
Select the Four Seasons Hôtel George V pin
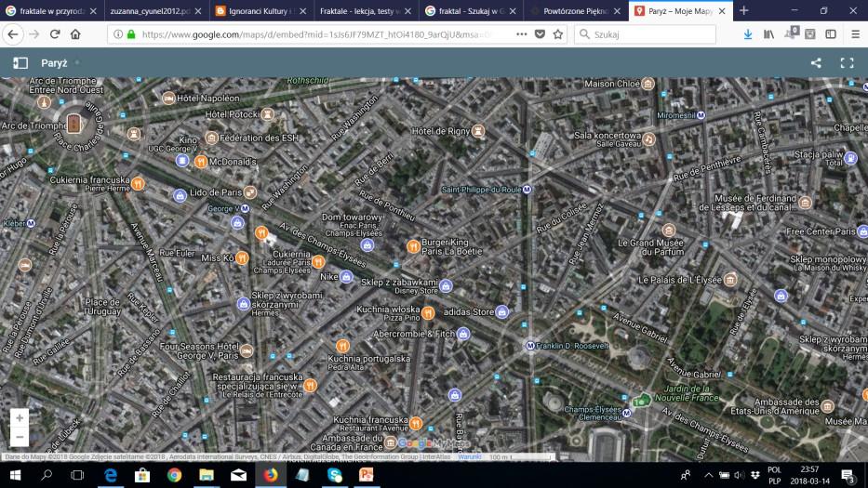[247, 350]
